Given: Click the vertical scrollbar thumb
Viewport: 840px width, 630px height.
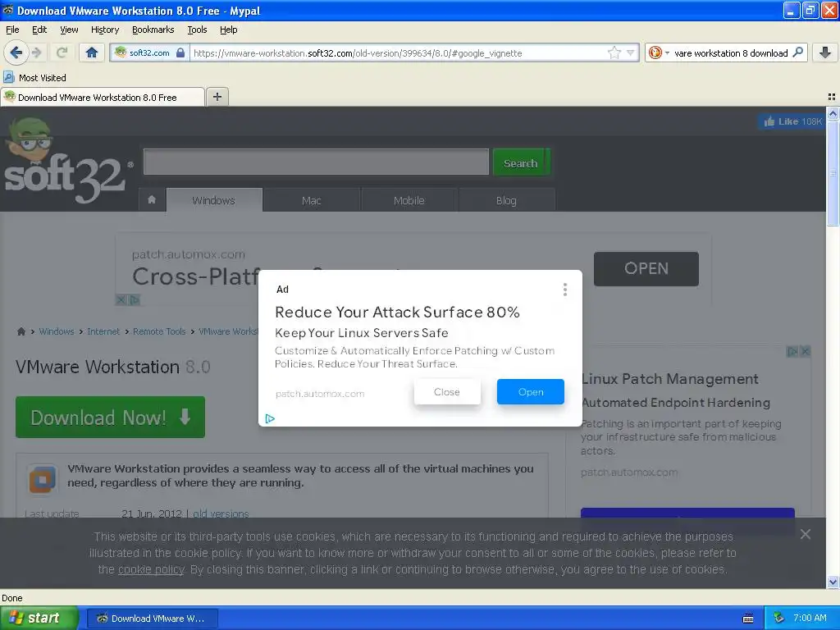Looking at the screenshot, I should [x=833, y=173].
